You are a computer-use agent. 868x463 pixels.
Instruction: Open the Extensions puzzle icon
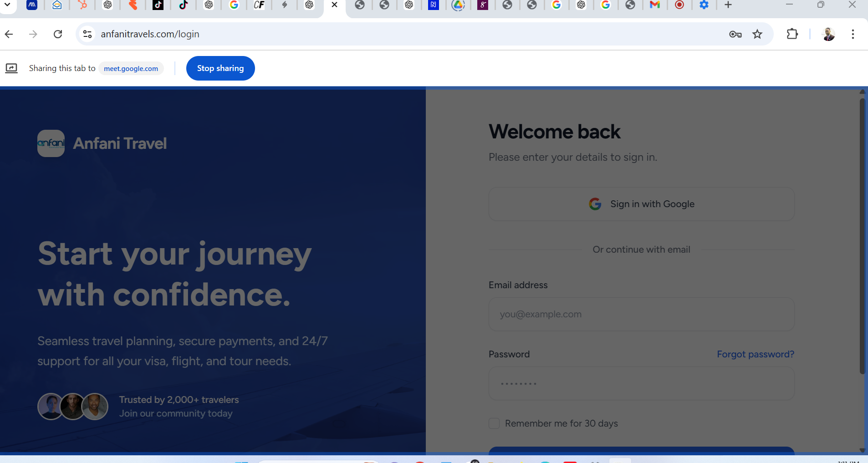[792, 34]
